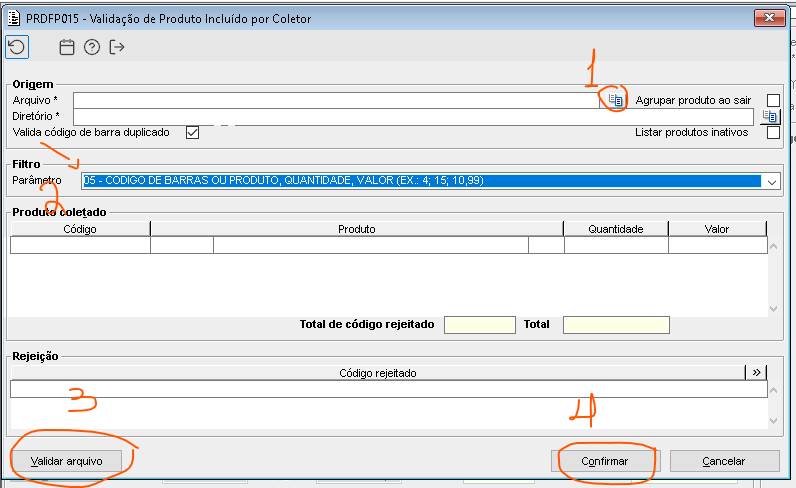Click the exit icon in the toolbar
The height and width of the screenshot is (488, 796).
117,47
